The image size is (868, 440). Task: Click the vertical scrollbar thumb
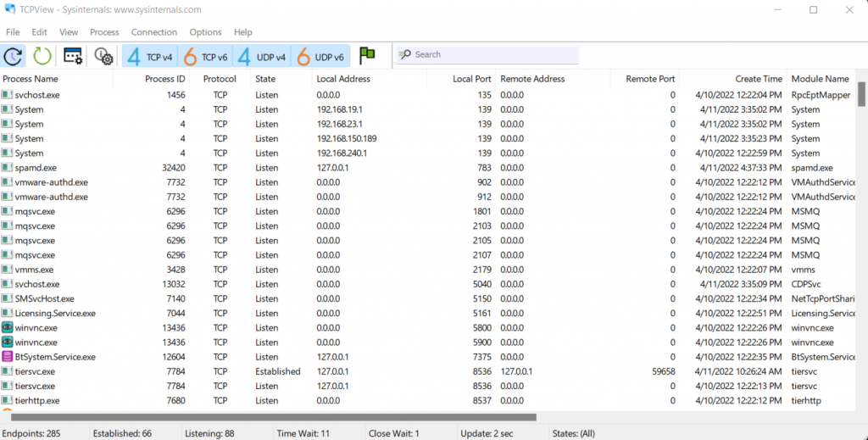pos(862,94)
